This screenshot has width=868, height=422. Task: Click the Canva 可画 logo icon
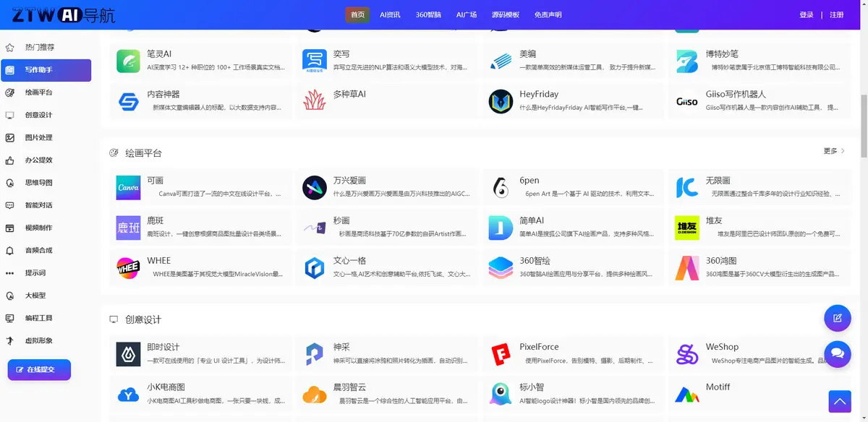coord(128,187)
